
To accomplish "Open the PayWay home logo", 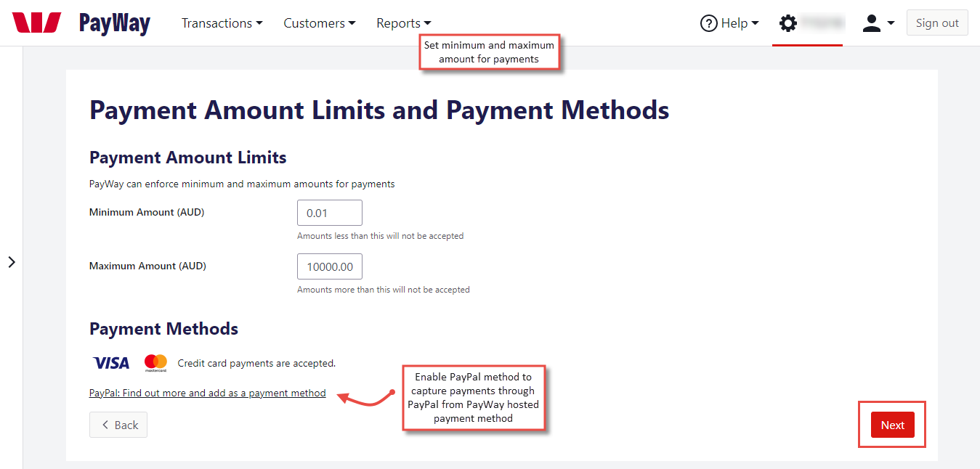I will (114, 23).
